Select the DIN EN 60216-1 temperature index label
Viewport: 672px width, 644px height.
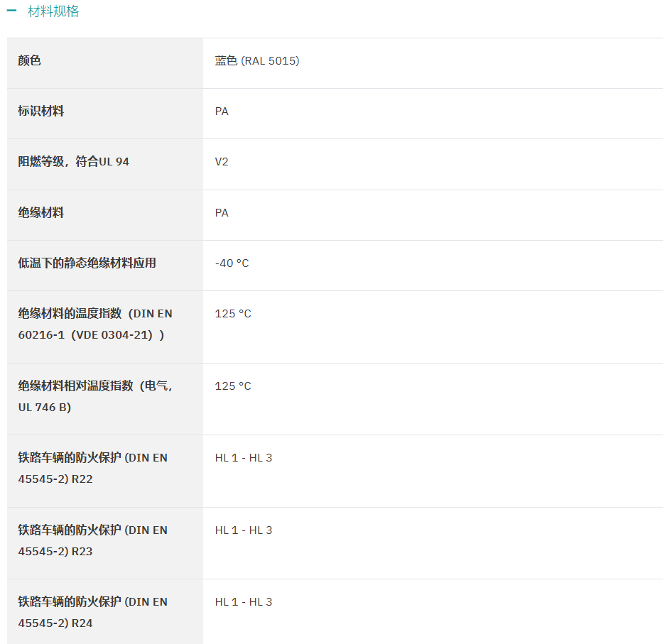[95, 324]
